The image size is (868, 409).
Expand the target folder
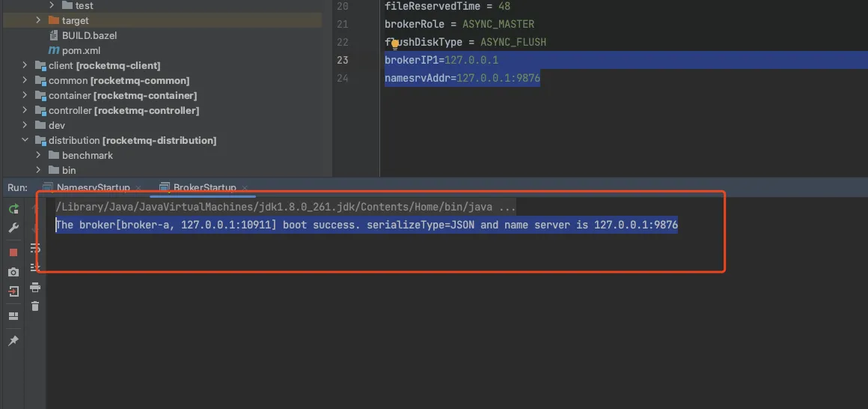tap(38, 21)
